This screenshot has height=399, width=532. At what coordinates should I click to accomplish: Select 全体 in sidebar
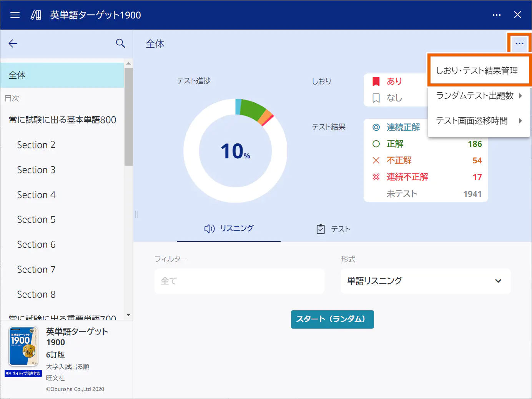tap(62, 75)
